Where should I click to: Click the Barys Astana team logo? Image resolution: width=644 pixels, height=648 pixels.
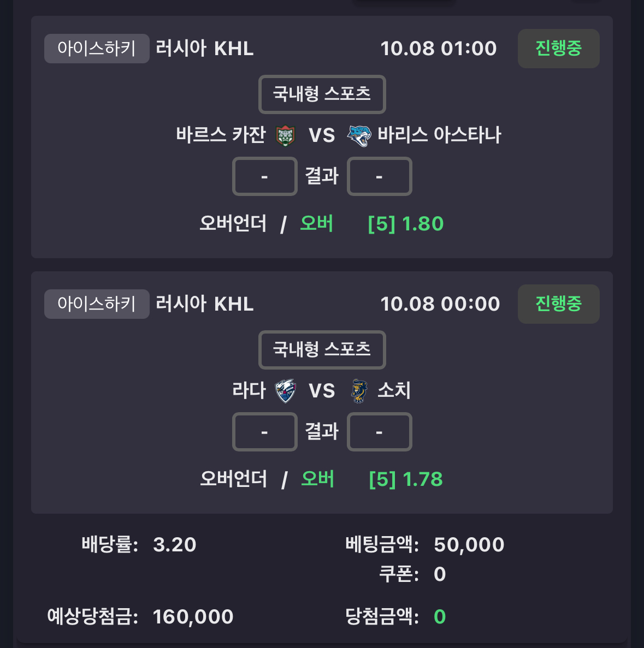pyautogui.click(x=359, y=135)
